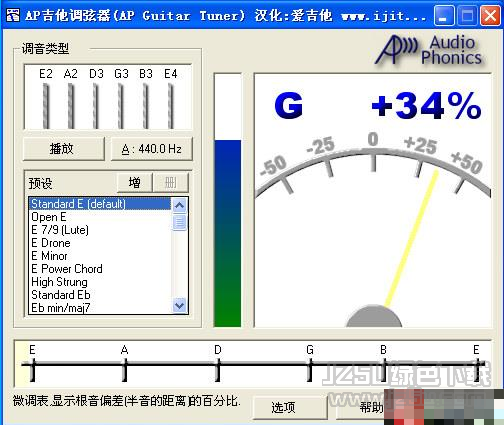Click the B marker on note scale
Image resolution: width=504 pixels, height=425 pixels.
click(384, 364)
